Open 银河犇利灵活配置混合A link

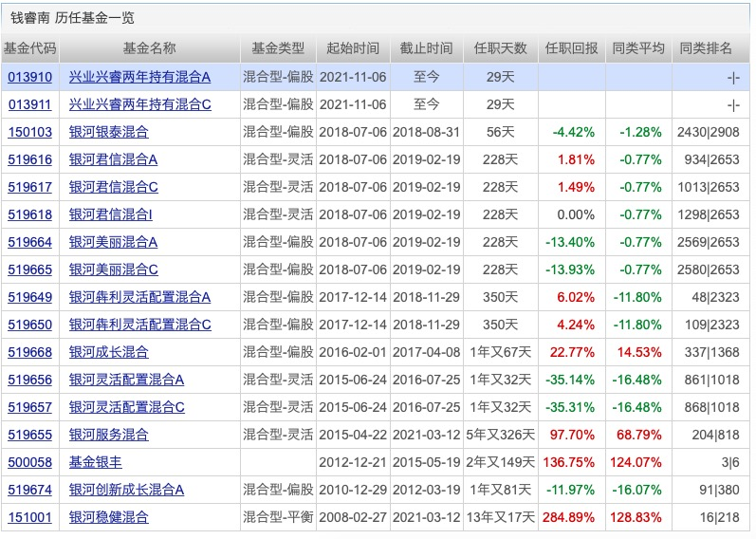click(139, 297)
